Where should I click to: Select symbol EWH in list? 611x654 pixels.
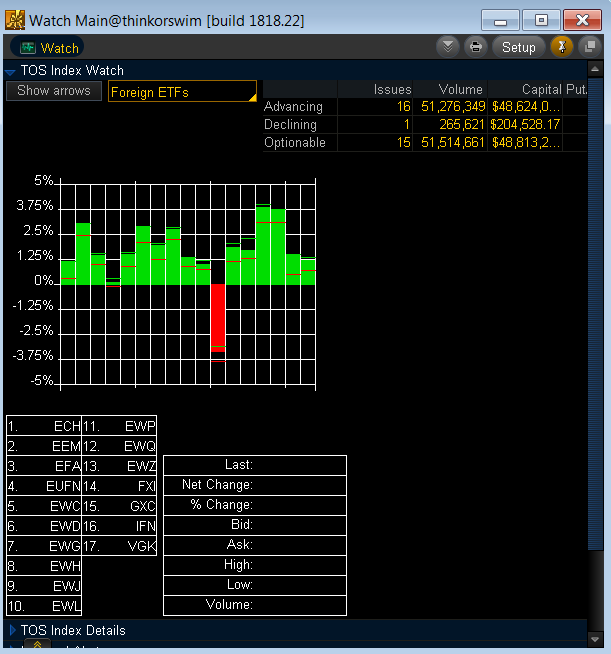(44, 566)
